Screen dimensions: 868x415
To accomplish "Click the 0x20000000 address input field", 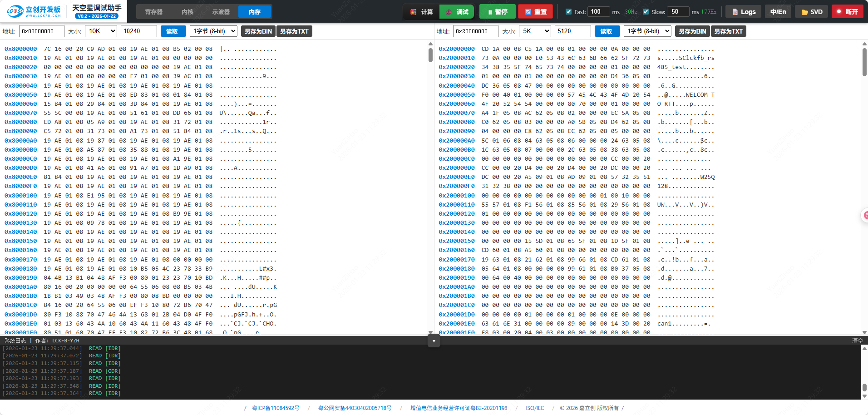I will coord(475,31).
